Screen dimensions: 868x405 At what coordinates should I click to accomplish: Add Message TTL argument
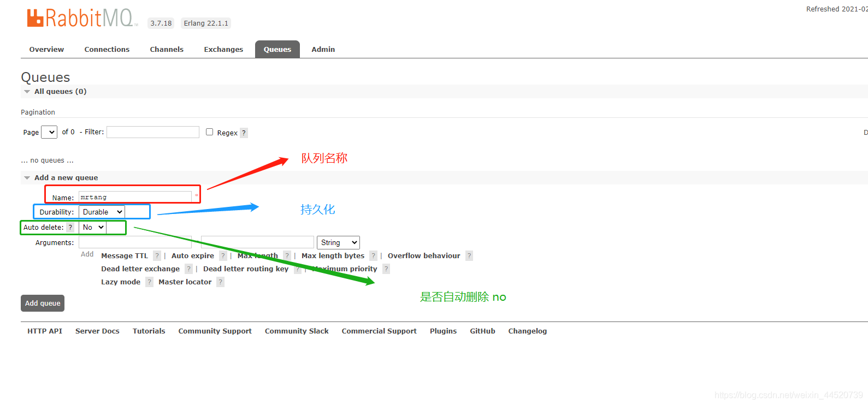point(125,256)
